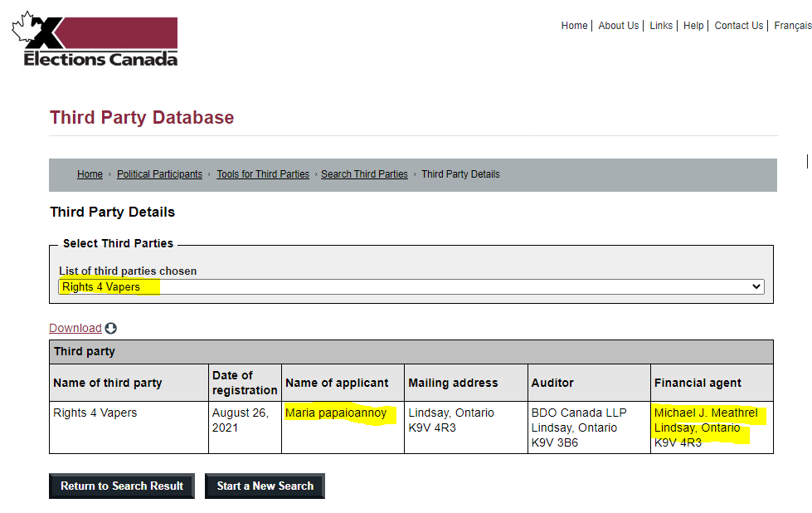Go to Search Third Parties breadcrumb
Image resolution: width=812 pixels, height=513 pixels.
pos(364,174)
